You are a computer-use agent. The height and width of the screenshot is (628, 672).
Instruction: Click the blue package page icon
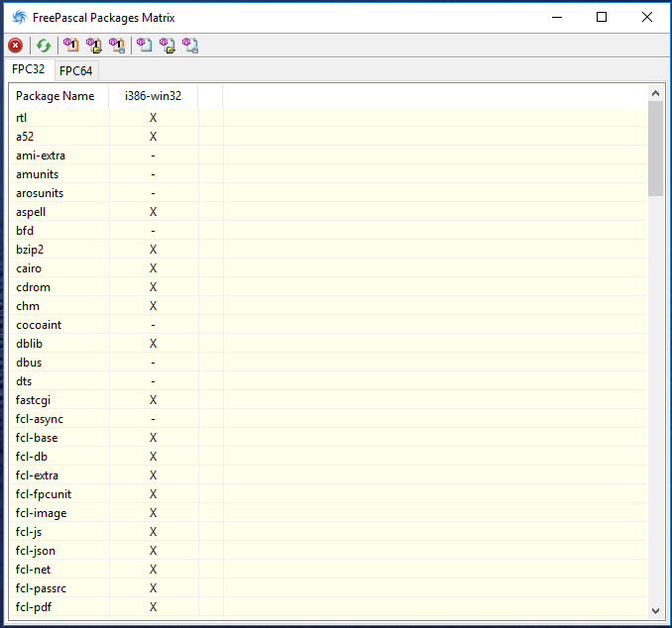click(145, 45)
